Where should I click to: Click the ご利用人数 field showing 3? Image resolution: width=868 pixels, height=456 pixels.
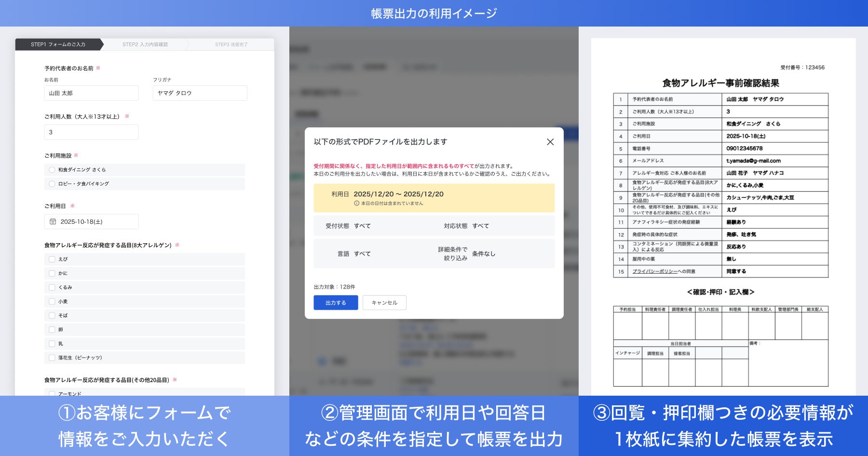tap(92, 132)
